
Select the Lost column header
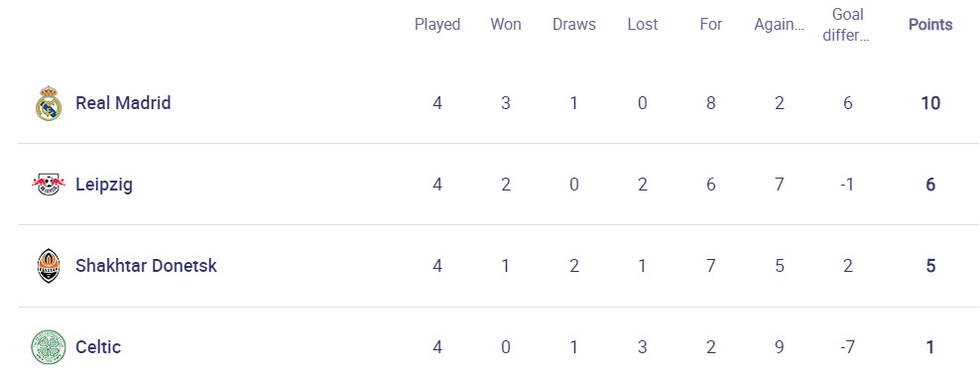tap(643, 25)
